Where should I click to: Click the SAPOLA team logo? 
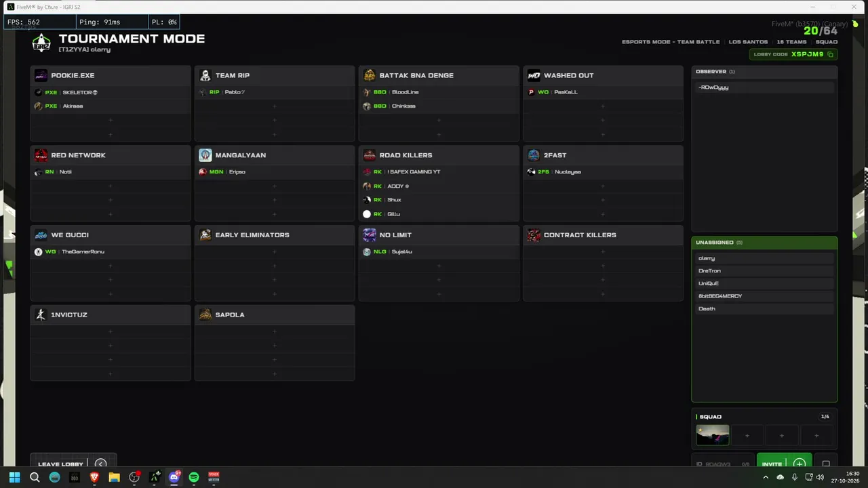[x=205, y=314]
